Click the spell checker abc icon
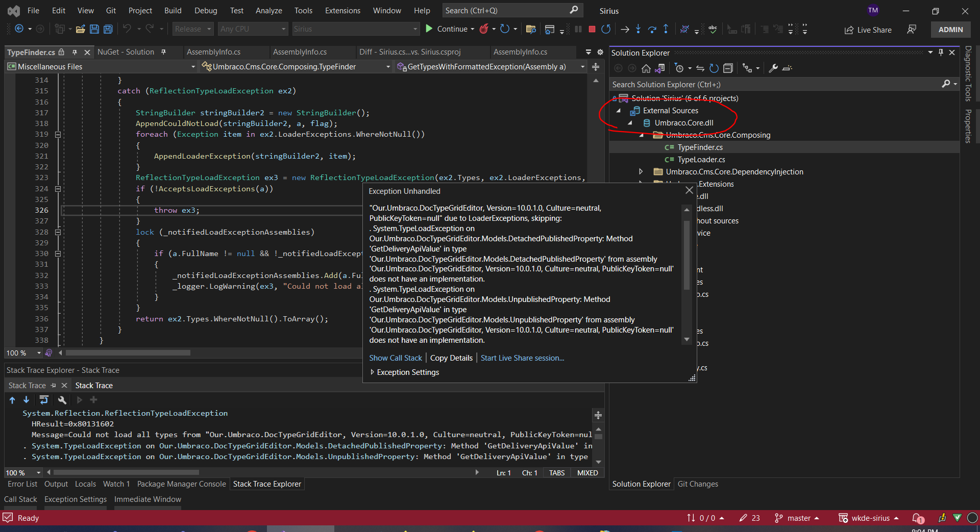Screen dimensions: 980x532 (713, 29)
